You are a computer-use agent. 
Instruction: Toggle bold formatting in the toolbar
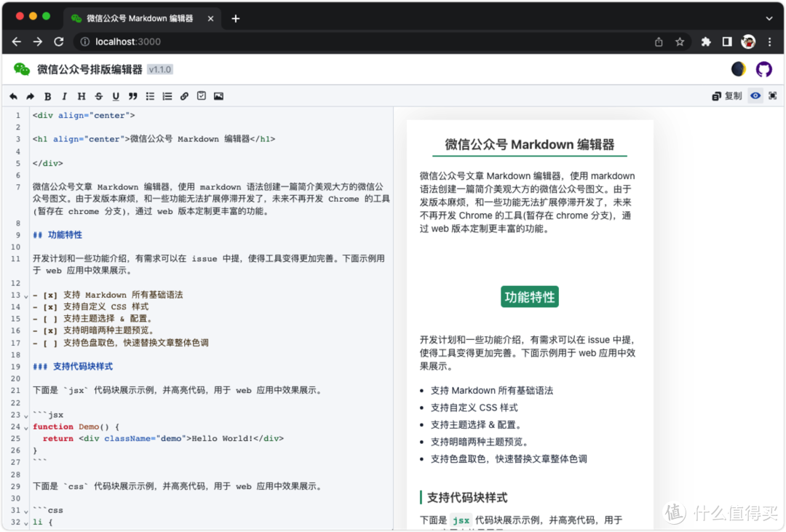(x=47, y=96)
